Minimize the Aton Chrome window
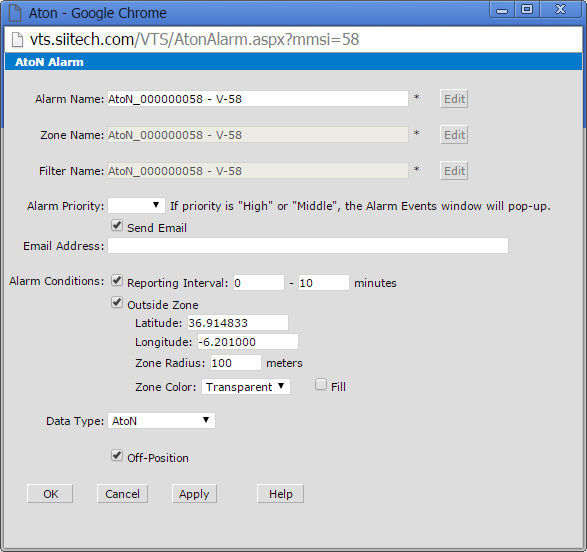Viewport: 587px width, 552px height. [502, 9]
